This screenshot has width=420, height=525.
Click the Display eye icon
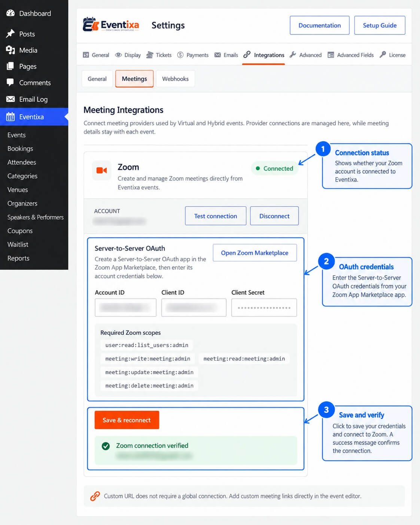pyautogui.click(x=118, y=55)
